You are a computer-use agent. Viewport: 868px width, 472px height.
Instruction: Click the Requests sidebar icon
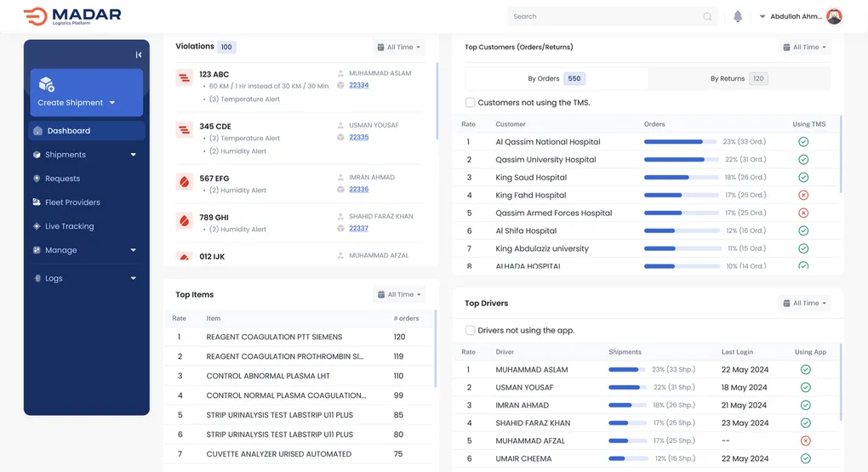click(x=37, y=179)
